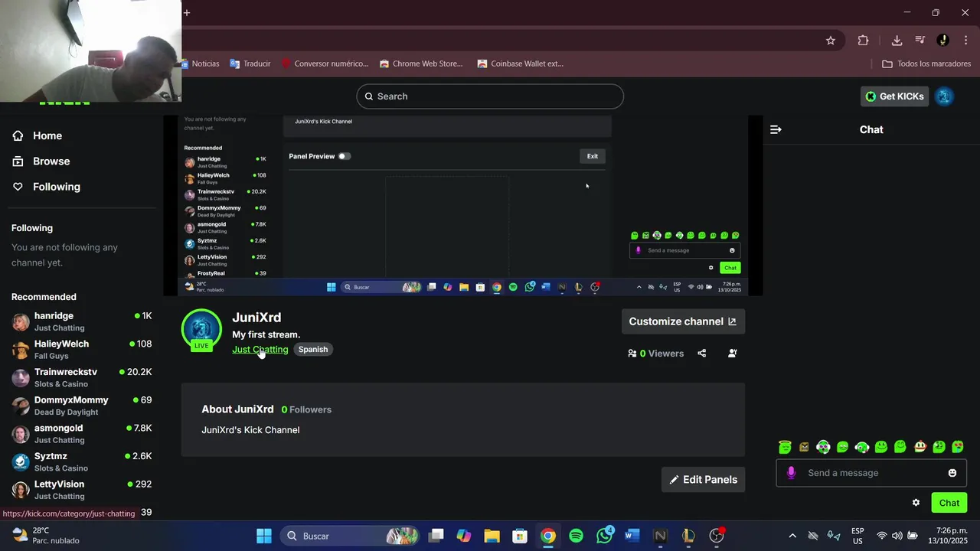Open the Just Chatting category link

[260, 350]
